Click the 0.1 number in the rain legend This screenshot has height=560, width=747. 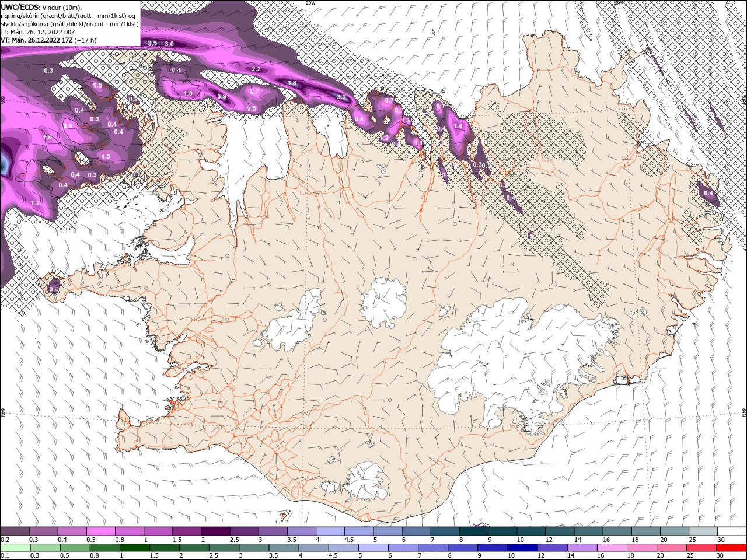5,555
